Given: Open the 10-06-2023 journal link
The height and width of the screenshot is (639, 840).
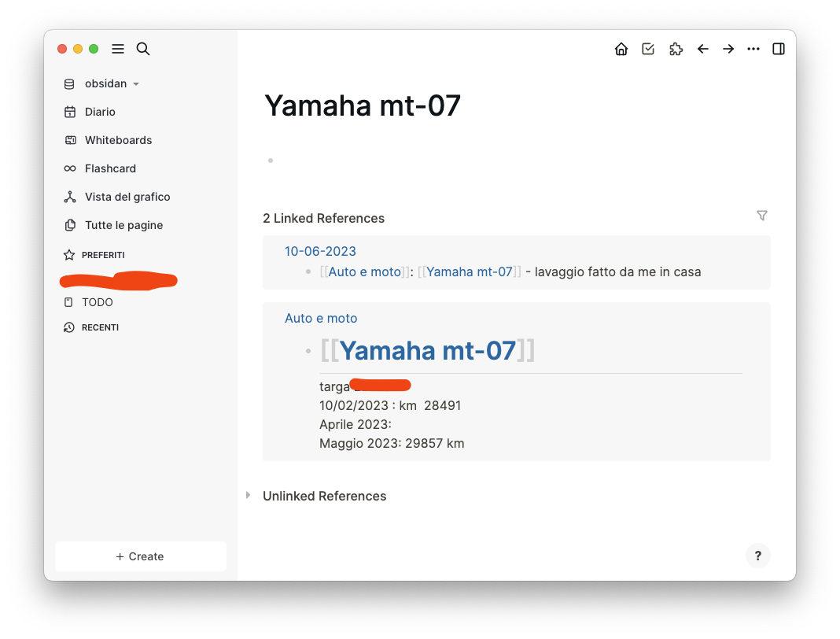Looking at the screenshot, I should (320, 251).
